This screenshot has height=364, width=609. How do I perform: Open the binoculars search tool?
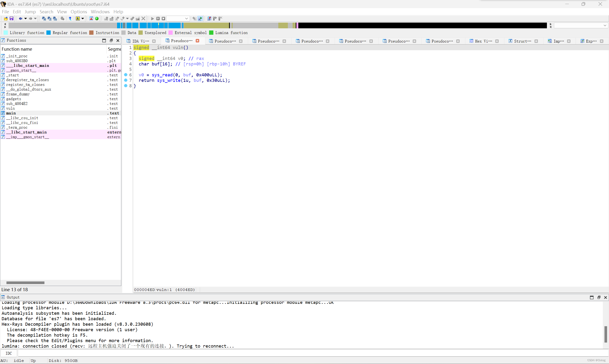[x=44, y=19]
